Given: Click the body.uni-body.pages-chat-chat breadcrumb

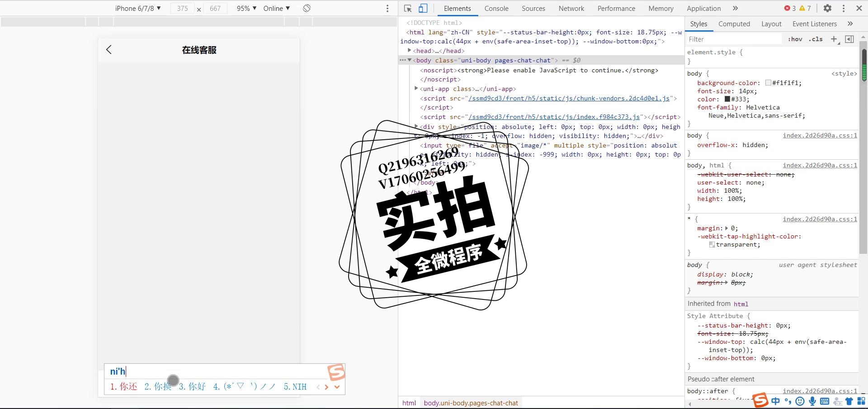Looking at the screenshot, I should [x=471, y=403].
